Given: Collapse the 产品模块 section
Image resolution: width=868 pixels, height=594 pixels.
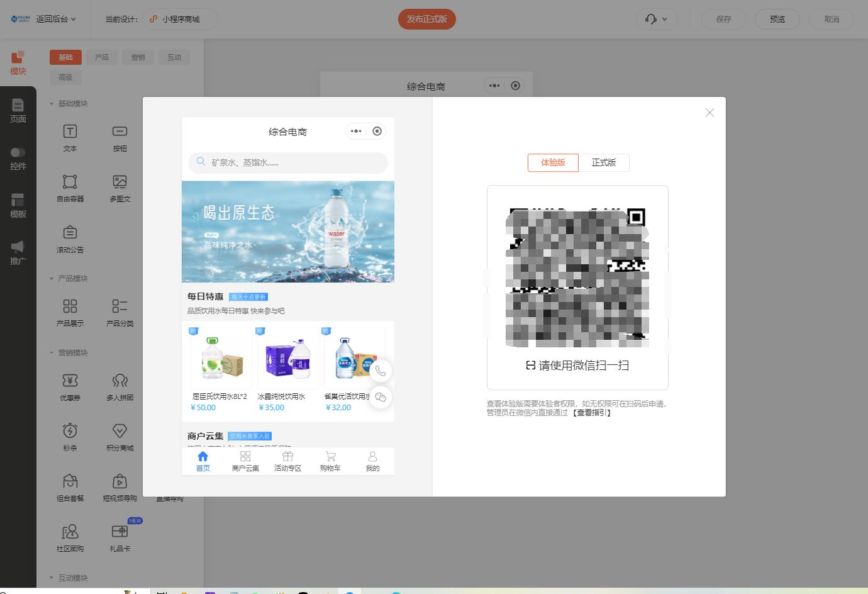Looking at the screenshot, I should (x=69, y=278).
